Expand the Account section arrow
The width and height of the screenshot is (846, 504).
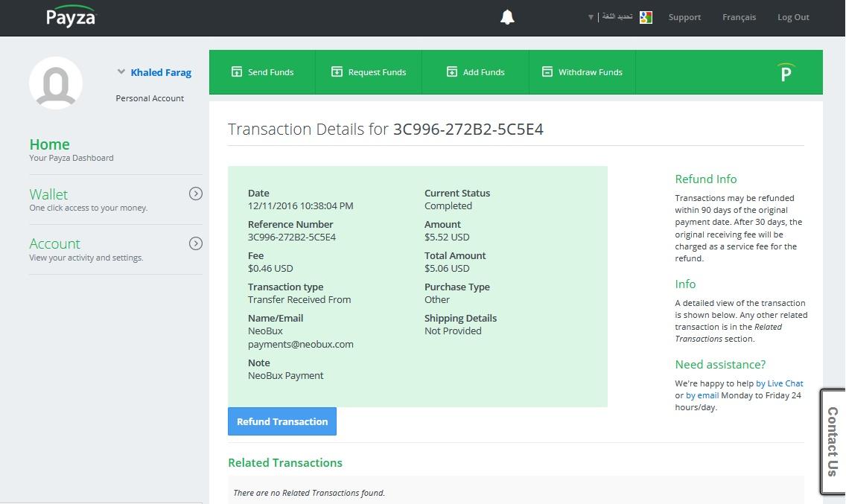(x=196, y=243)
